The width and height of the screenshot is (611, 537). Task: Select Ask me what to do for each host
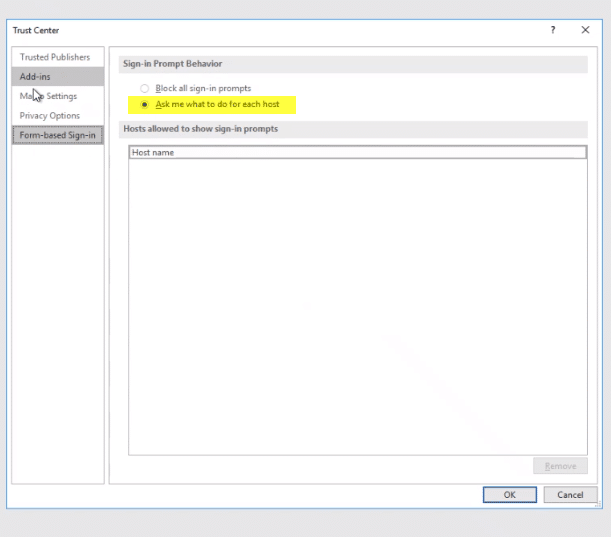click(x=145, y=104)
